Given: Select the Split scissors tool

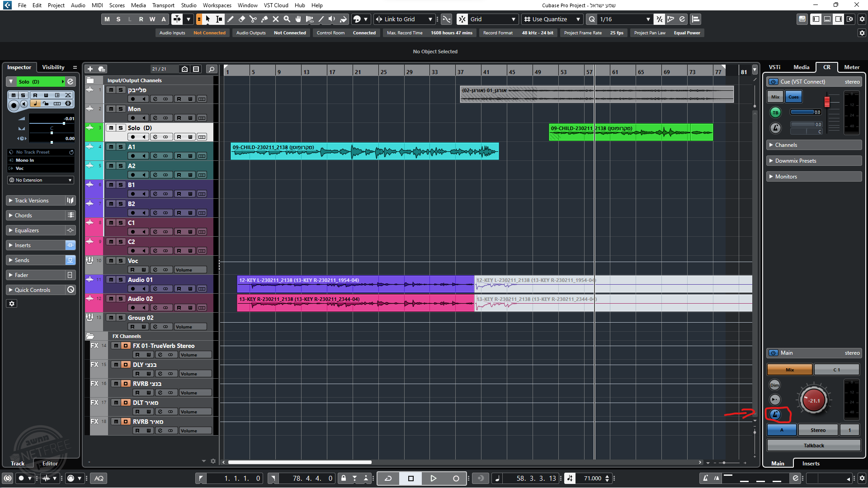Looking at the screenshot, I should click(253, 19).
